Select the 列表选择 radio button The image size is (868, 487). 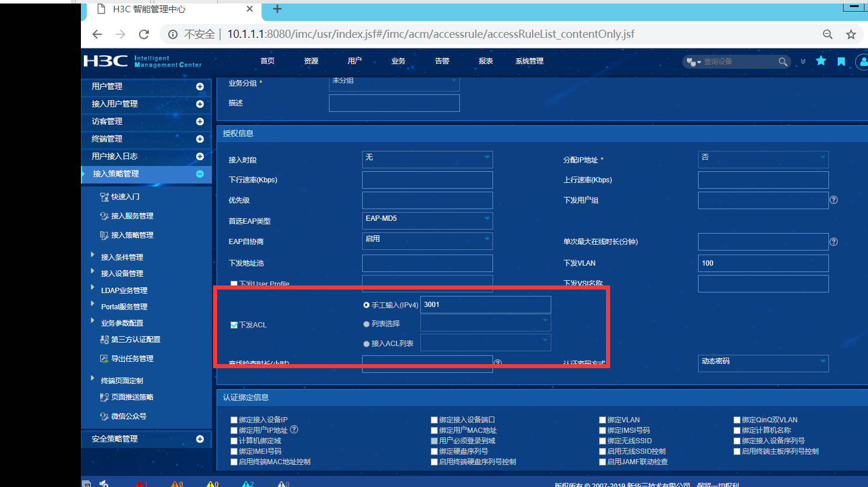tap(366, 324)
